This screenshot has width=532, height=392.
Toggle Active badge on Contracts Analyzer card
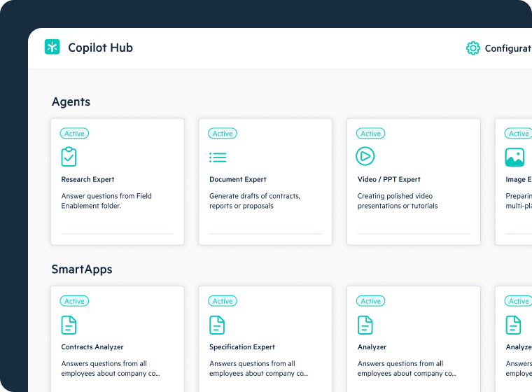74,301
